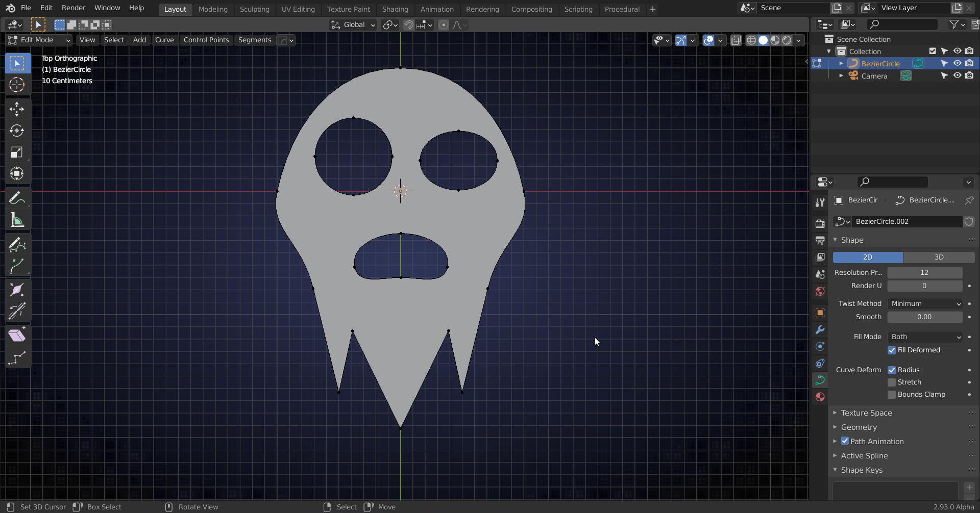The height and width of the screenshot is (513, 980).
Task: Open the Modifier properties wrench tab
Action: [x=820, y=329]
